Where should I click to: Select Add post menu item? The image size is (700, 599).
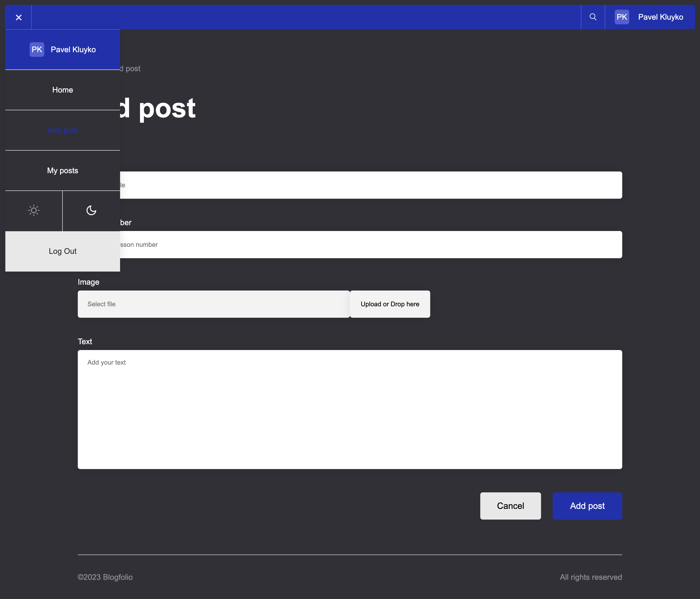tap(62, 130)
